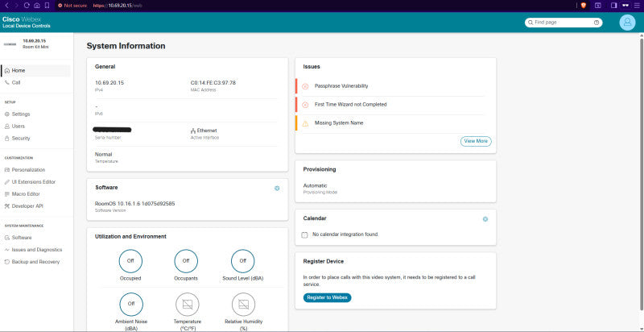Open Software under System Maintenance
The width and height of the screenshot is (644, 332).
point(36,238)
